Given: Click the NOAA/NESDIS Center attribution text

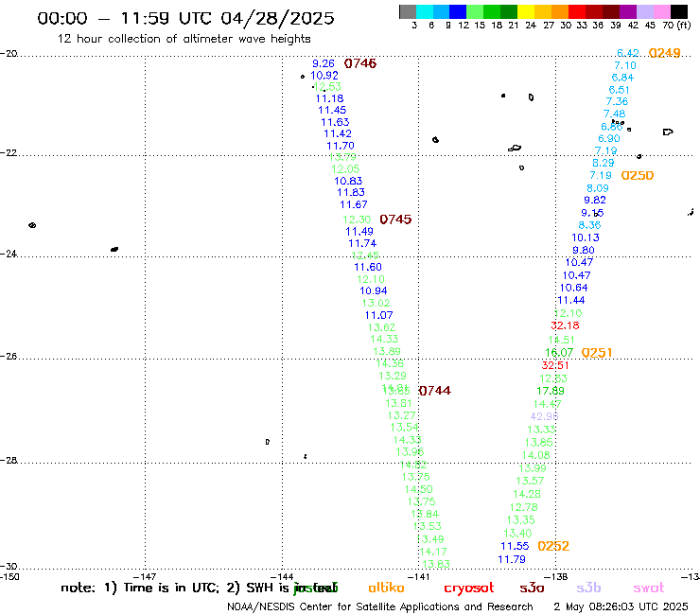Looking at the screenshot, I should pos(380,607).
